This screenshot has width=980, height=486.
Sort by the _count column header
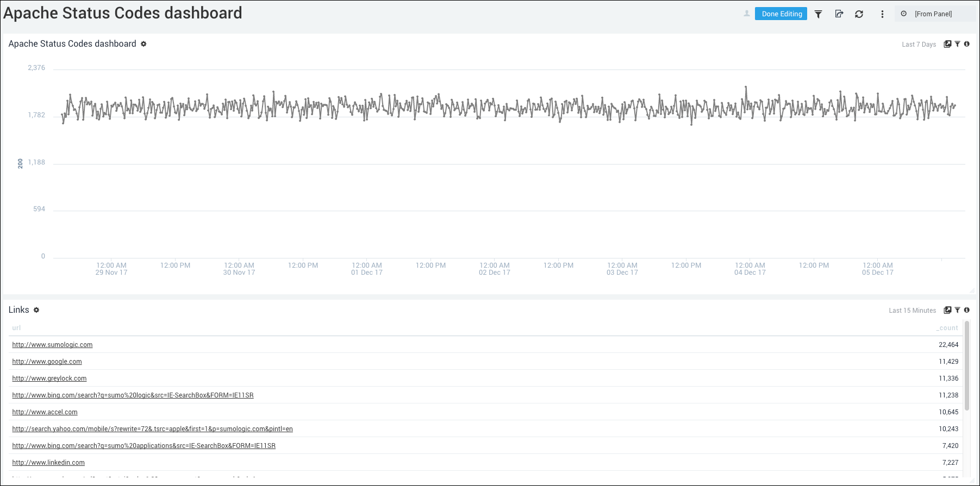(x=947, y=328)
